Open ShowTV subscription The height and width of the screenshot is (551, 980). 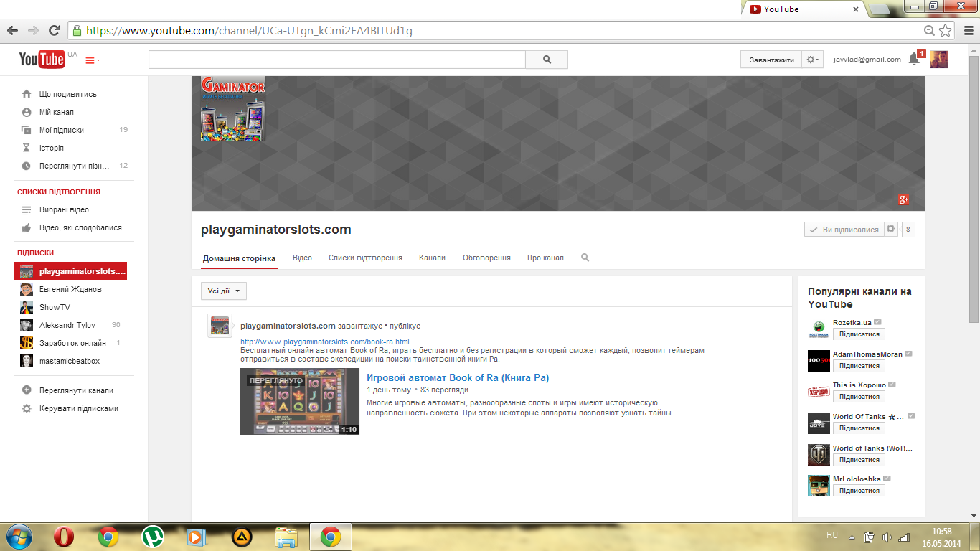click(55, 307)
